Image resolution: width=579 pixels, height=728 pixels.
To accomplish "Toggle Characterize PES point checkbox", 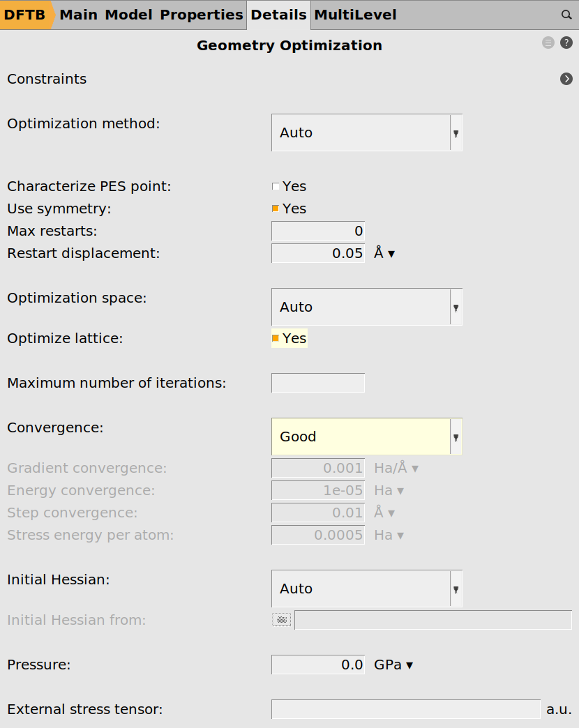I will (276, 186).
